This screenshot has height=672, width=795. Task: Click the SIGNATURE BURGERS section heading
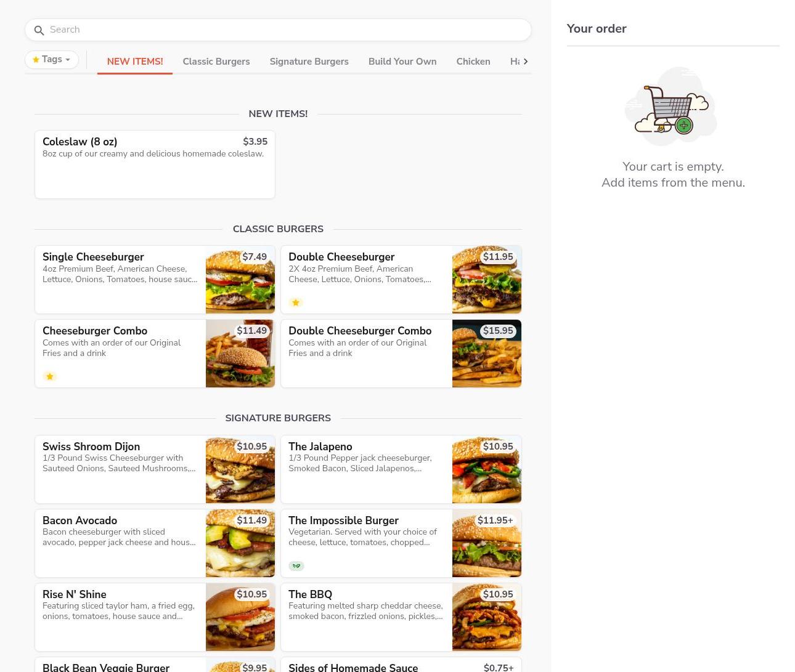tap(278, 418)
